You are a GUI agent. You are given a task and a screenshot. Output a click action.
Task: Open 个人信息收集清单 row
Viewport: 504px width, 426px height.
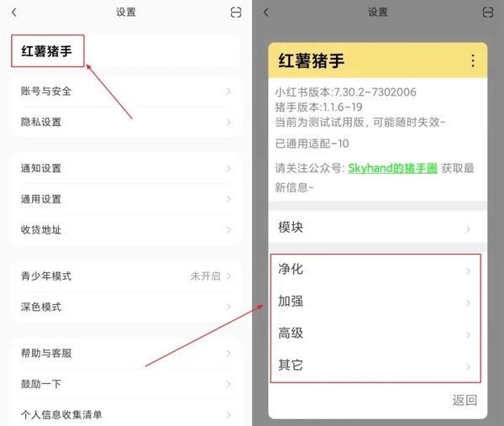(125, 414)
